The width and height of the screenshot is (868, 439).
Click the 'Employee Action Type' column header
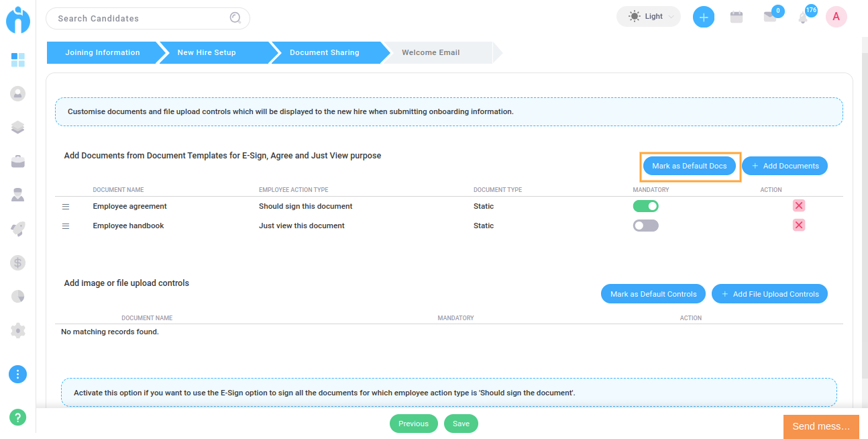pyautogui.click(x=294, y=190)
